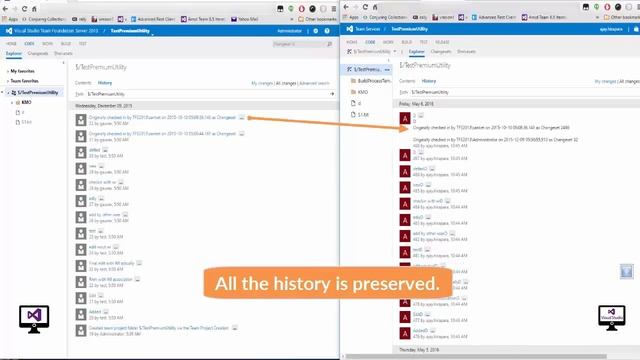The image size is (640, 360).
Task: Click the go arrow at the left path box
Action: click(x=332, y=94)
